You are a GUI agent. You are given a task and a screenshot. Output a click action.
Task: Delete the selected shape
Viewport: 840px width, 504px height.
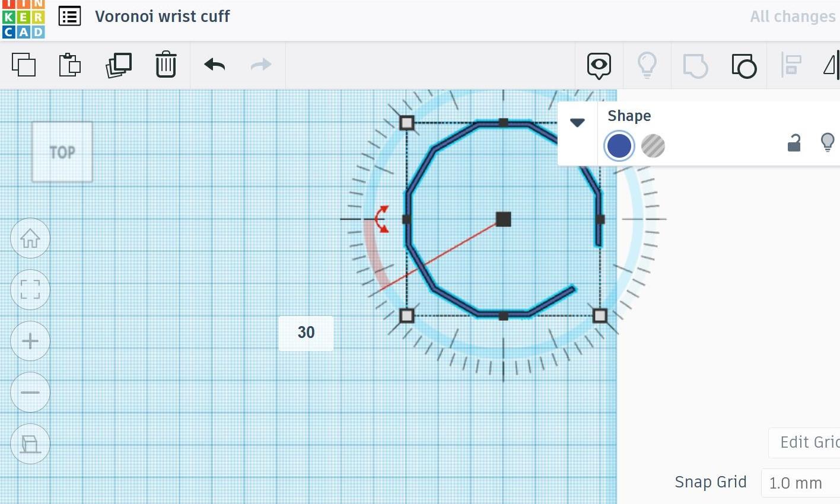(x=166, y=65)
